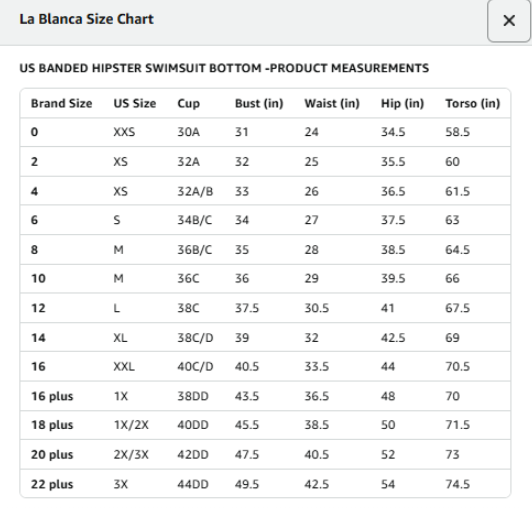Click the Waist (in) column header

332,103
